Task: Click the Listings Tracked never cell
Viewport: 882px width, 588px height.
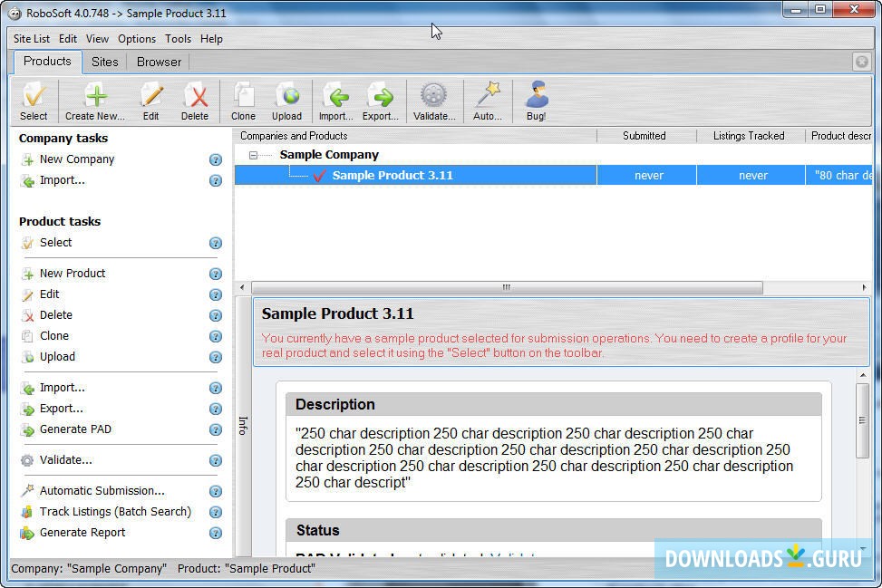Action: pos(752,176)
